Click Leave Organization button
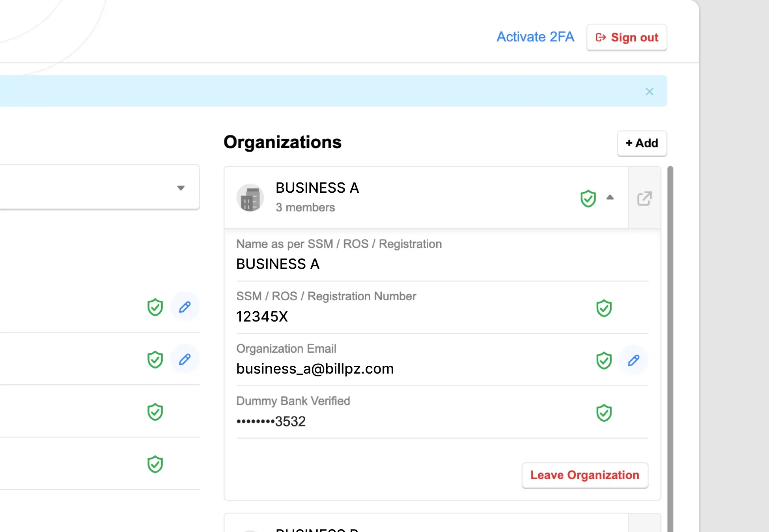Viewport: 769px width, 532px height. (585, 475)
